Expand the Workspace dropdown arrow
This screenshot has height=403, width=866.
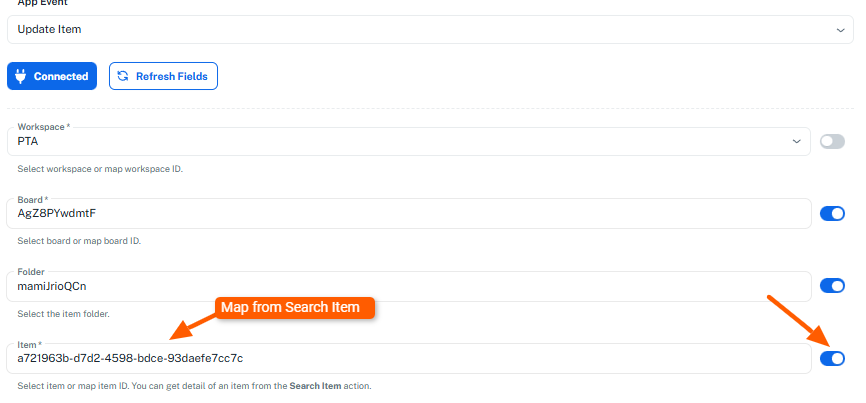click(x=797, y=141)
